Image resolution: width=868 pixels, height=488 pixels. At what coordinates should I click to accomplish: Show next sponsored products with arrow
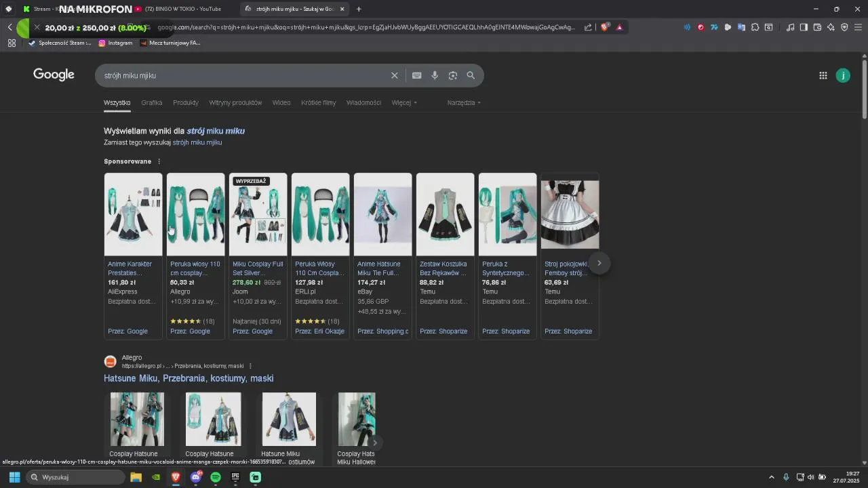pos(599,263)
